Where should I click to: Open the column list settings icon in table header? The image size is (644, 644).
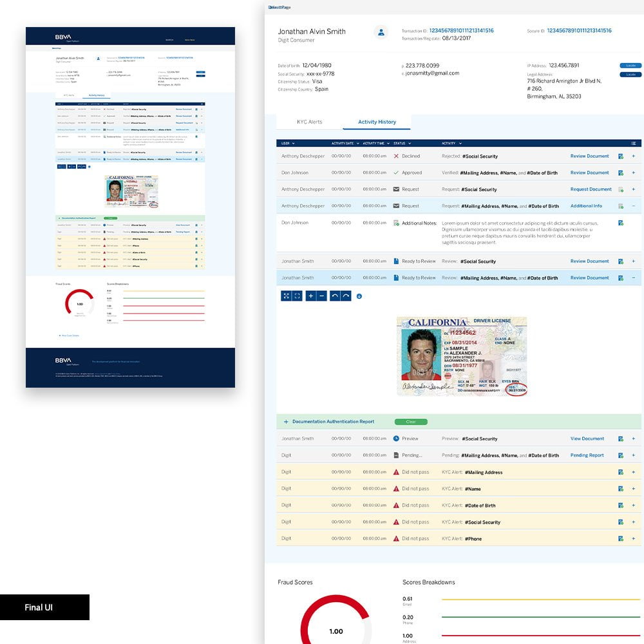point(634,143)
